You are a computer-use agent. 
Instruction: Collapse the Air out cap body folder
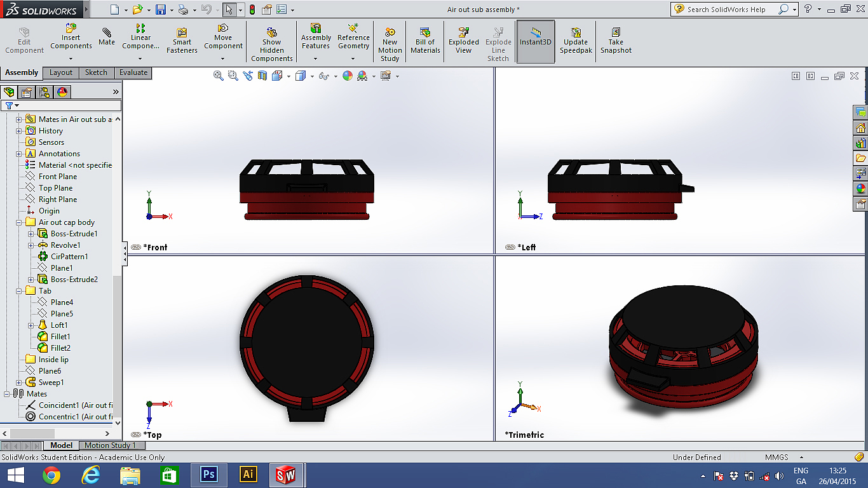[x=19, y=222]
